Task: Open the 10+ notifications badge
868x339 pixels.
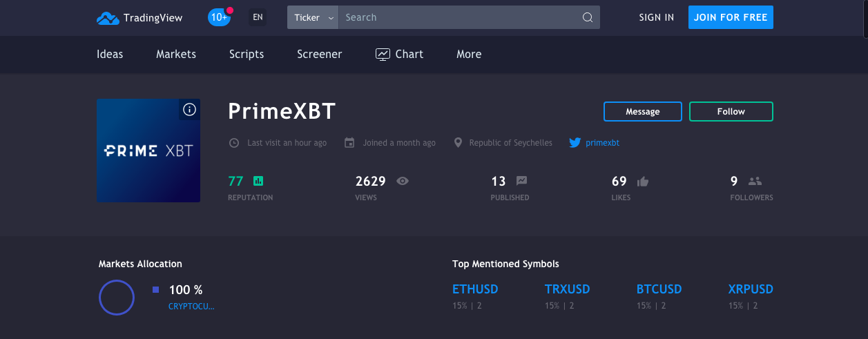Action: (x=220, y=17)
